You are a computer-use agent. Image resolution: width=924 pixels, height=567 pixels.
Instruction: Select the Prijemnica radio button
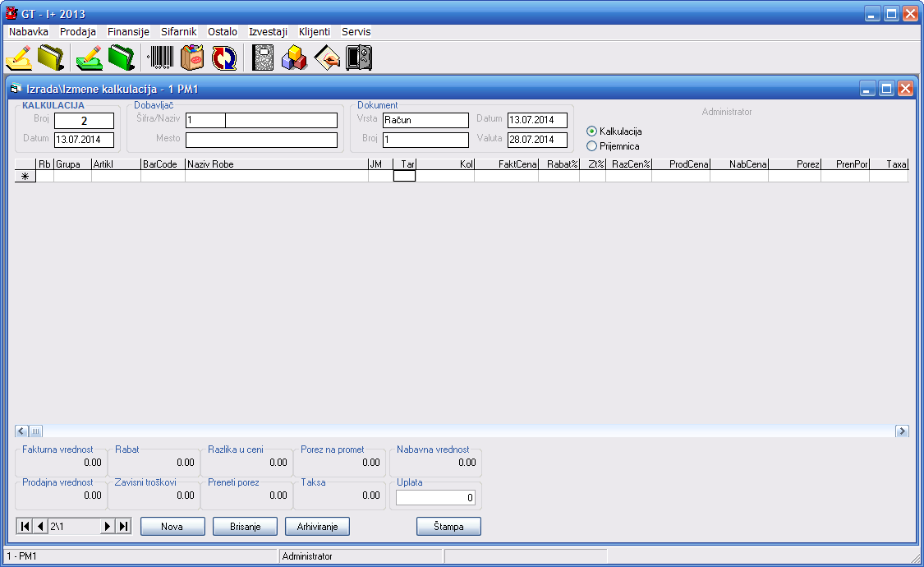(591, 146)
